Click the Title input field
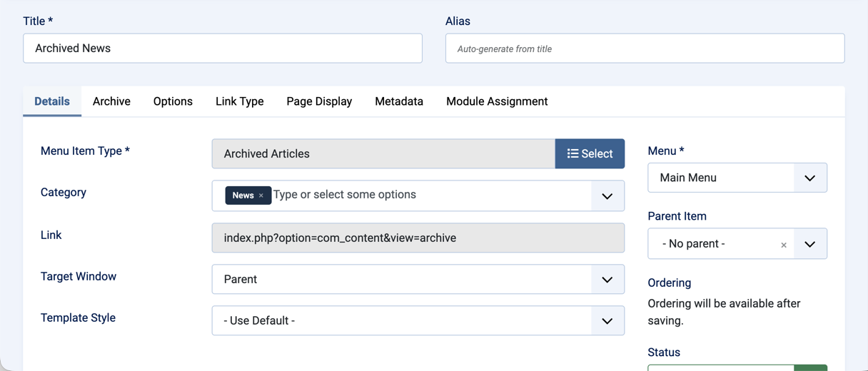The height and width of the screenshot is (371, 868). [223, 49]
